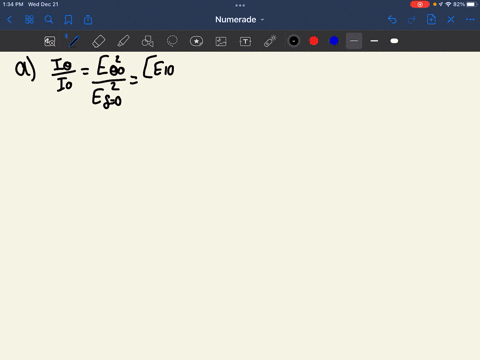Open the Elements star tool
Screen dimensions: 480x360
[196, 41]
